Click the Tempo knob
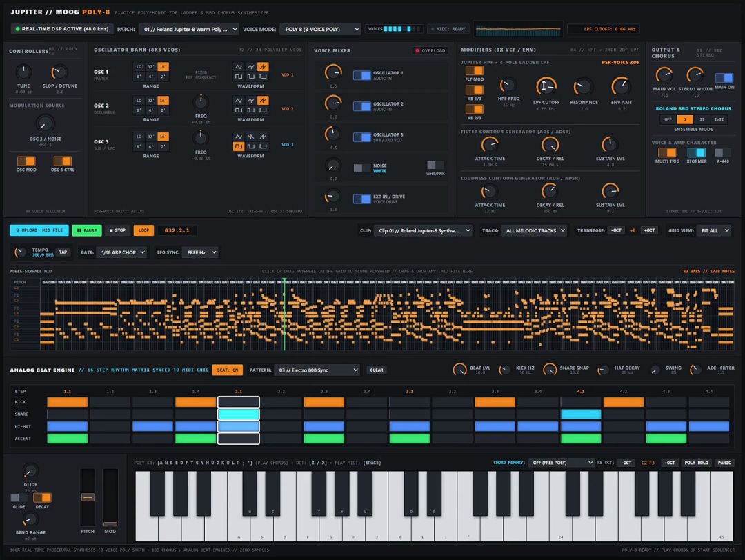The image size is (745, 560). click(20, 252)
